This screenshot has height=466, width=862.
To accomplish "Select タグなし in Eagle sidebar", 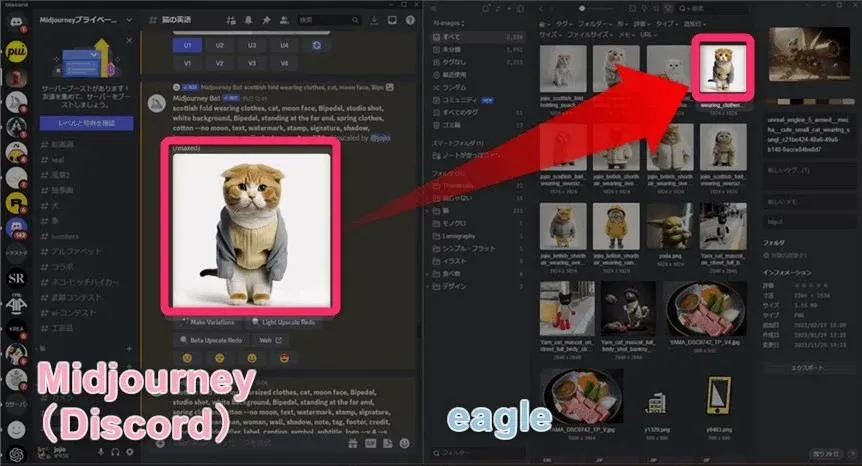I will [x=478, y=62].
